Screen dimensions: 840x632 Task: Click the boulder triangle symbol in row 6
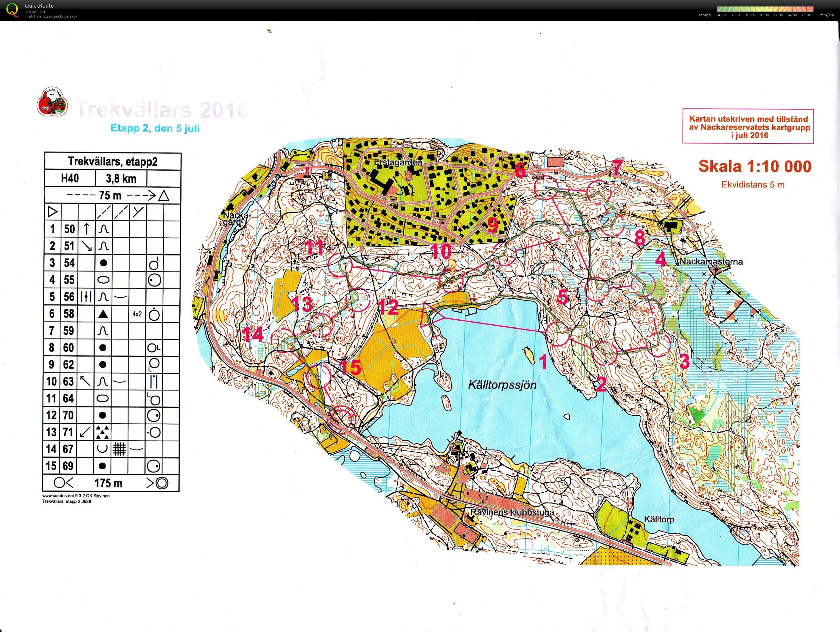coord(103,314)
